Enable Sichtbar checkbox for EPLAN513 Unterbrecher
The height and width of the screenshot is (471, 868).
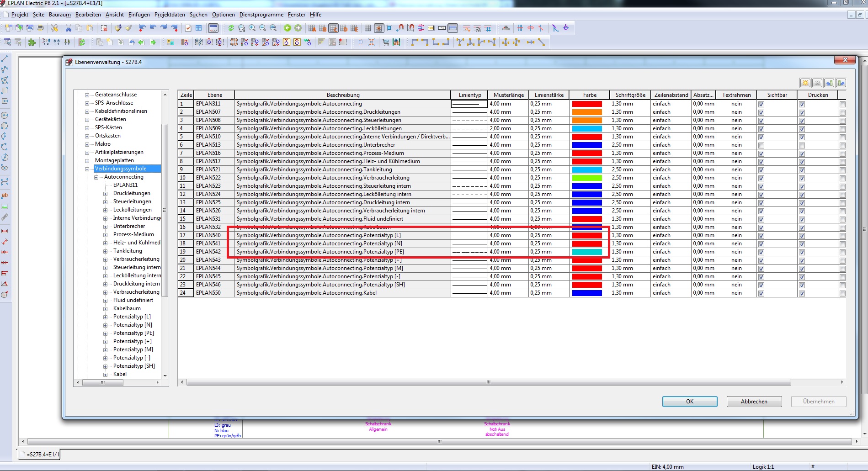[761, 145]
